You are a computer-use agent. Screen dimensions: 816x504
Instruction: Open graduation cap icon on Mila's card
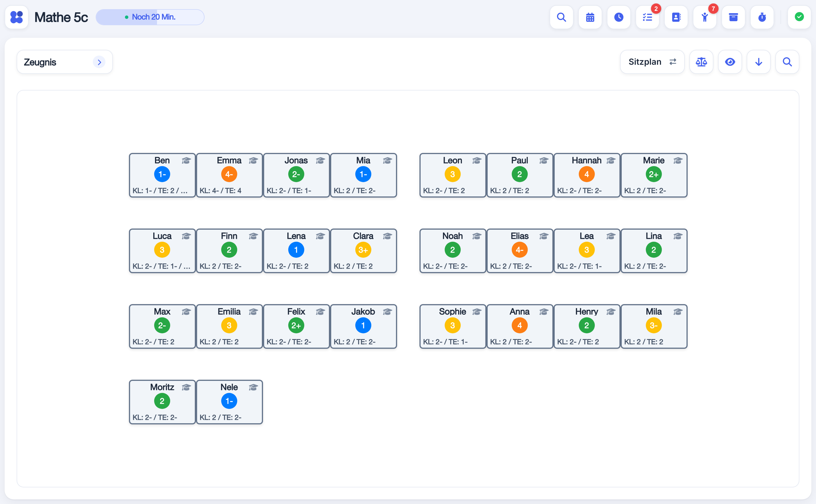tap(678, 312)
